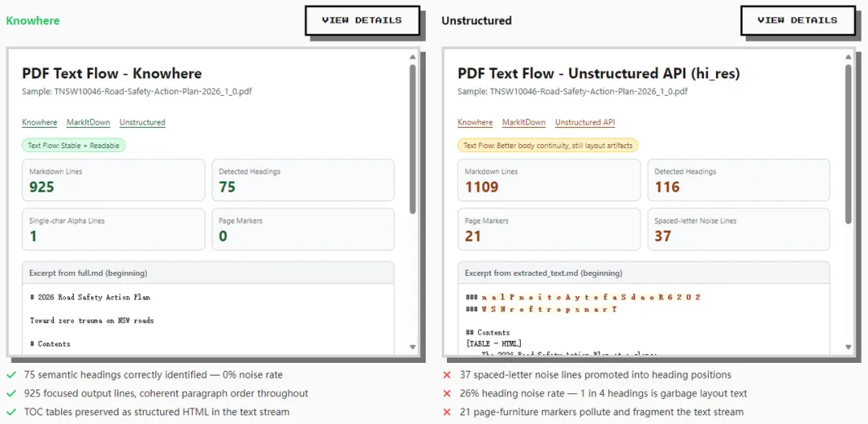This screenshot has width=868, height=424.
Task: Click Unstructured API panel scrollbar thumb
Action: point(849,145)
